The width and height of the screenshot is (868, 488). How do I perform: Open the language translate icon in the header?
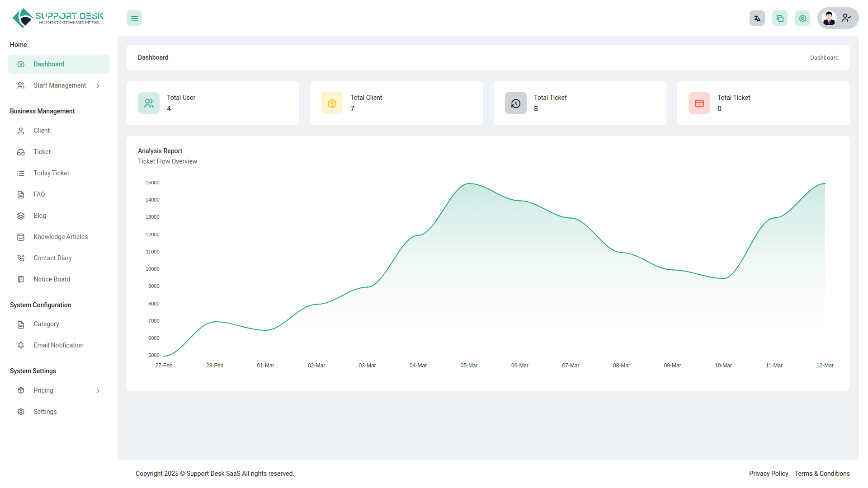click(x=757, y=18)
